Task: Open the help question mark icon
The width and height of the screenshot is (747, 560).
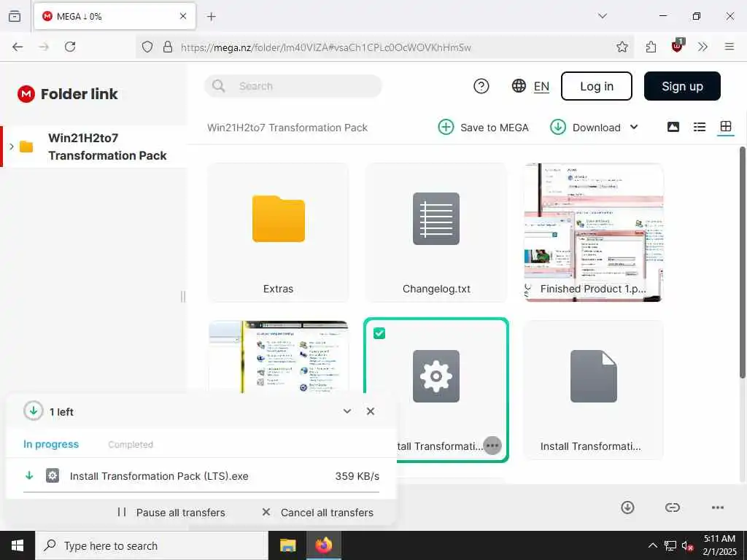Action: (481, 86)
